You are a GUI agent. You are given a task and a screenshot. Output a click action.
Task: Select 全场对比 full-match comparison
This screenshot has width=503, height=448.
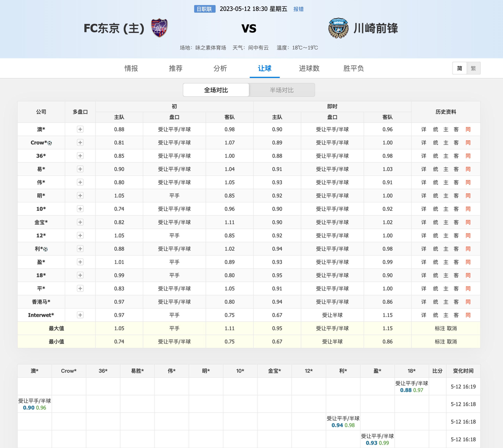pos(216,90)
